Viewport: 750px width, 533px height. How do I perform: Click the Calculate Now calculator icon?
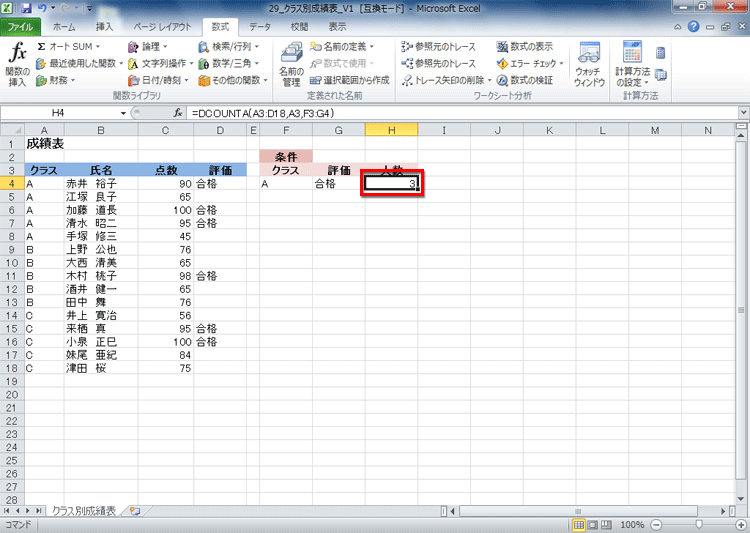coord(661,53)
